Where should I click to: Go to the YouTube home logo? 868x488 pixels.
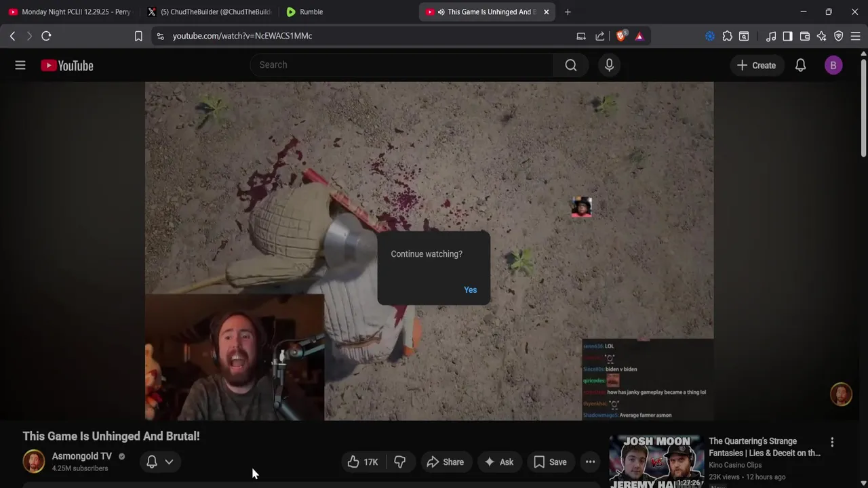coord(66,66)
